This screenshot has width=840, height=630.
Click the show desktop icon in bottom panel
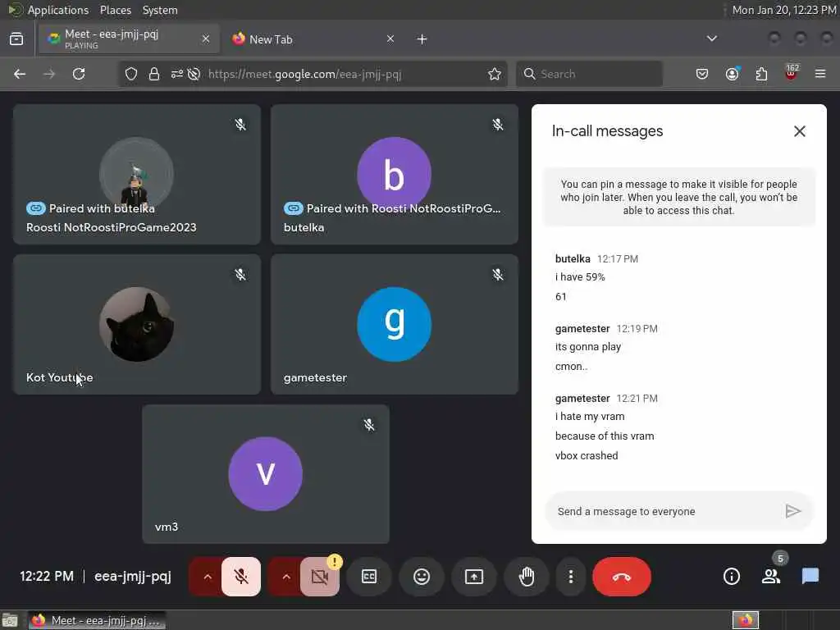(10, 620)
